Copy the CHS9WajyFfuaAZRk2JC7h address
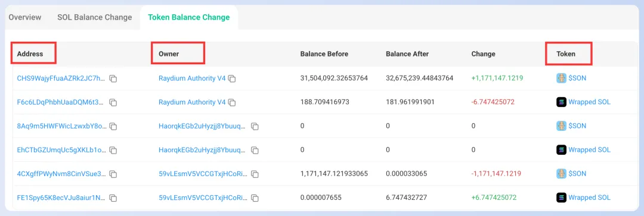Viewport: 644px width, 216px height. (x=113, y=79)
